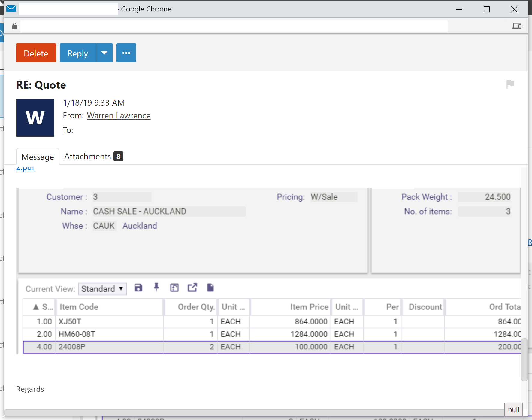Expand the Reply options dropdown arrow
This screenshot has width=532, height=420.
coord(104,53)
